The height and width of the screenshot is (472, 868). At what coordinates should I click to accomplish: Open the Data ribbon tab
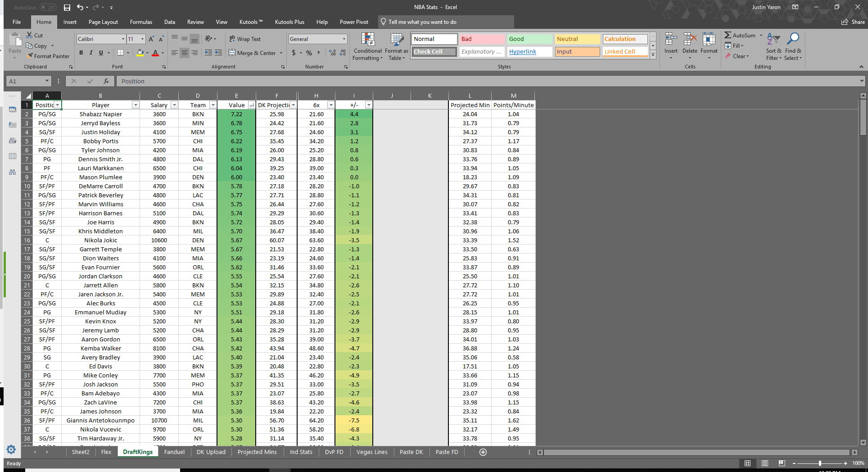click(170, 22)
